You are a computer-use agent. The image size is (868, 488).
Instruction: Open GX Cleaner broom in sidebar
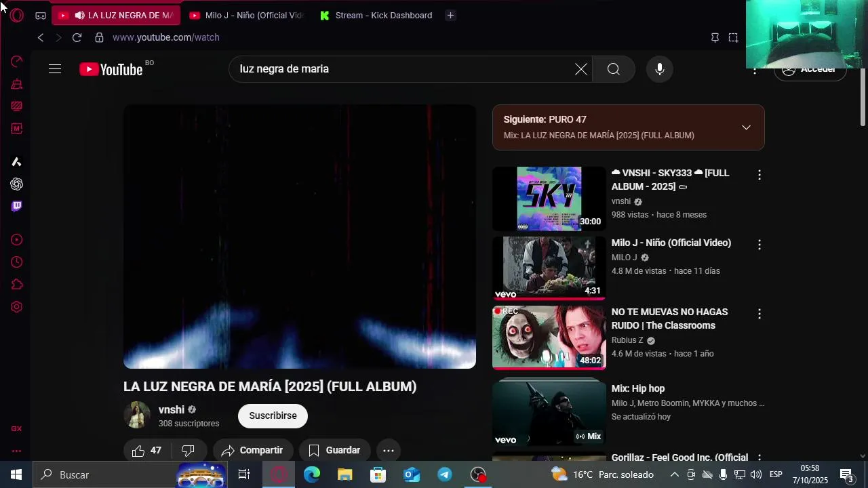click(x=17, y=84)
